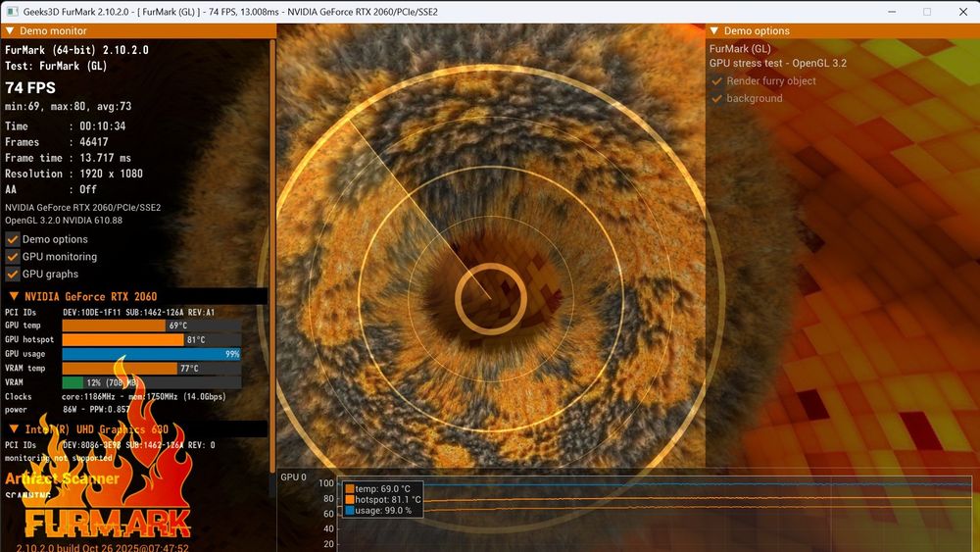The height and width of the screenshot is (552, 980).
Task: Disable the GPU graphs checkbox
Action: [x=13, y=275]
